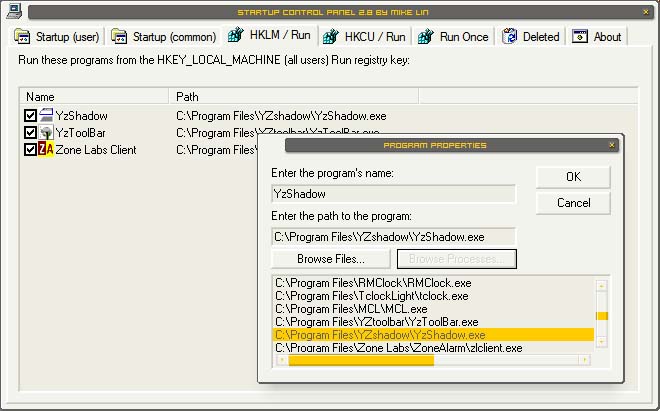Click the process list scroll down arrow
Viewport: 660px width, 411px height.
(601, 342)
